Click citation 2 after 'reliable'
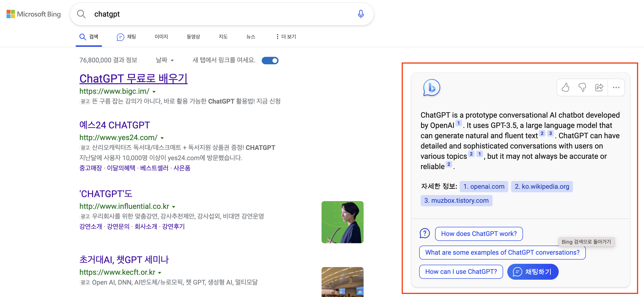Image resolution: width=644 pixels, height=297 pixels. click(x=449, y=164)
